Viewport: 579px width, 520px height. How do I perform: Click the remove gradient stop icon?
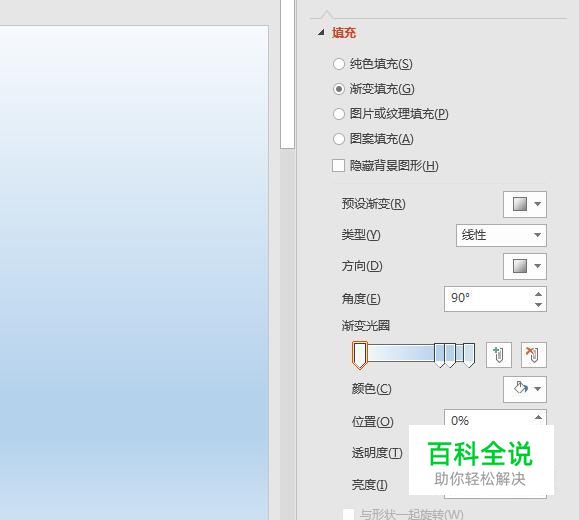click(534, 355)
